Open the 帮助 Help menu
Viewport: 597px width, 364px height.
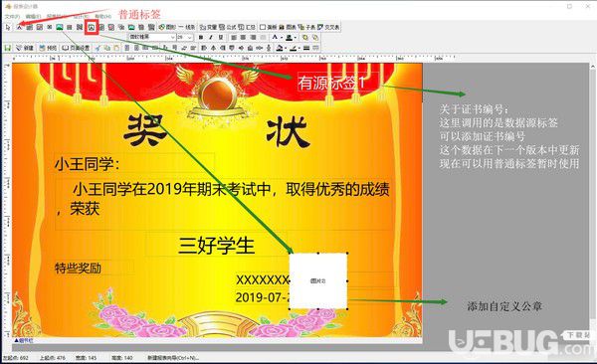click(x=103, y=16)
